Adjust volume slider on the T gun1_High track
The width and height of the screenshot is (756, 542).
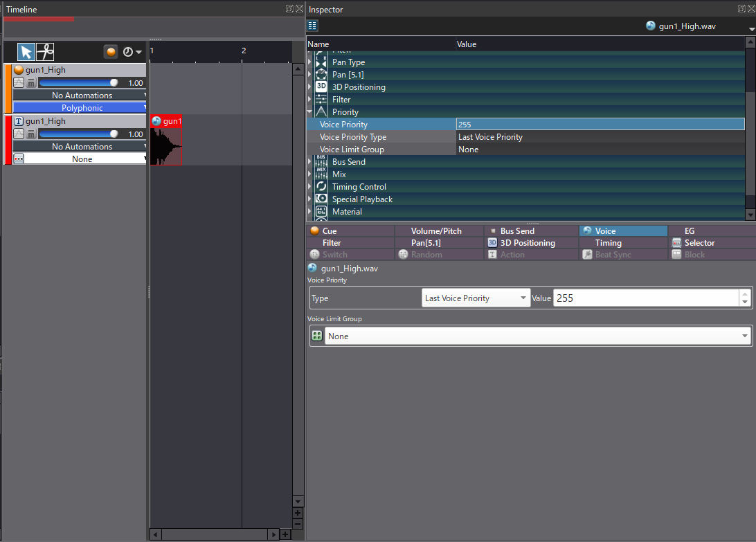click(79, 134)
